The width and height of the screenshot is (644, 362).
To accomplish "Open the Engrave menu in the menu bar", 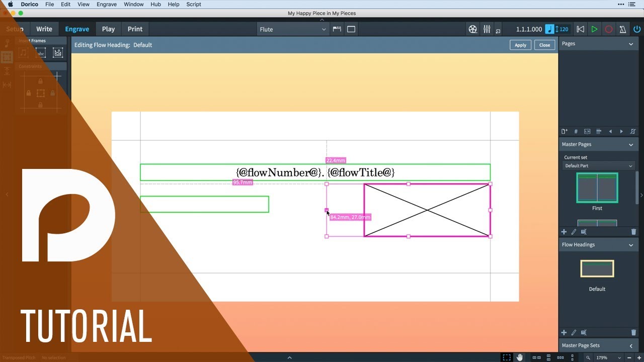I will click(106, 4).
